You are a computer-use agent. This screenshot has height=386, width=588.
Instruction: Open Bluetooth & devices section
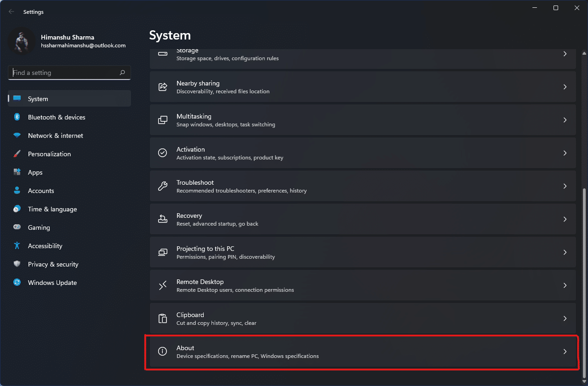[69, 117]
